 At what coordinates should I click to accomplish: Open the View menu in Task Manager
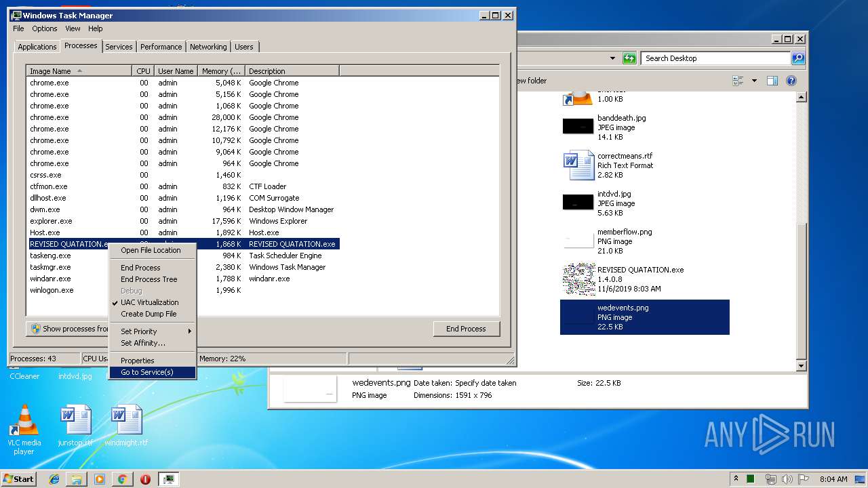pos(73,28)
